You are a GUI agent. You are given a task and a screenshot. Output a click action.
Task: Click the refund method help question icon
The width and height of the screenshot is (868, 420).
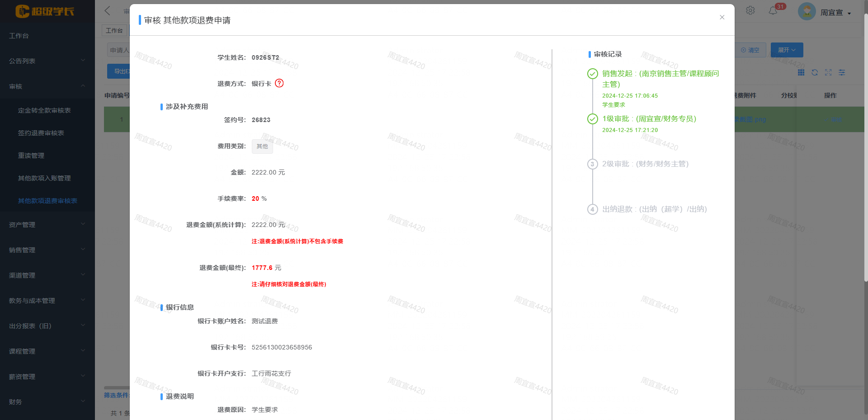click(x=279, y=83)
